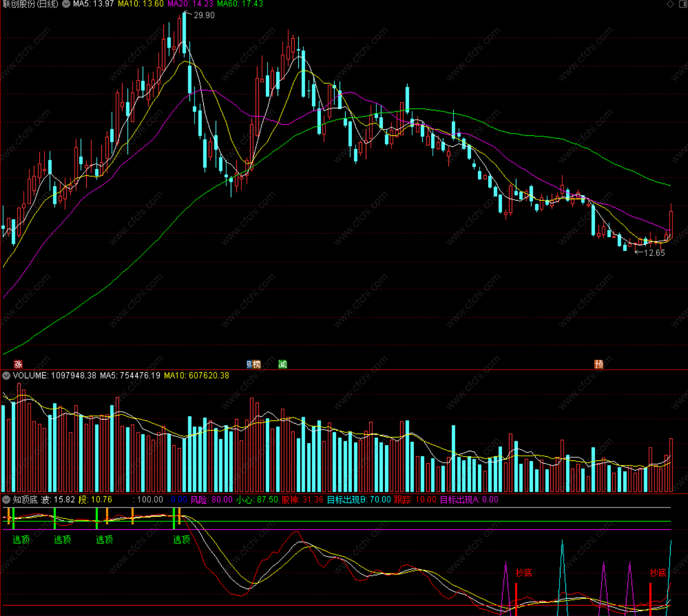The width and height of the screenshot is (688, 616).
Task: Click the 12.65 low price label
Action: pos(654,252)
